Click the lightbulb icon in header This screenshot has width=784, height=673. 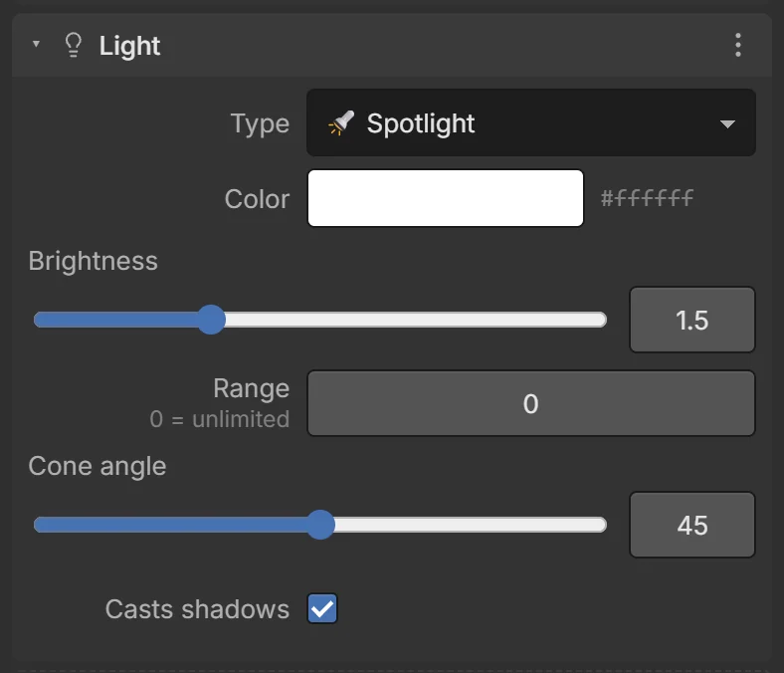click(74, 45)
